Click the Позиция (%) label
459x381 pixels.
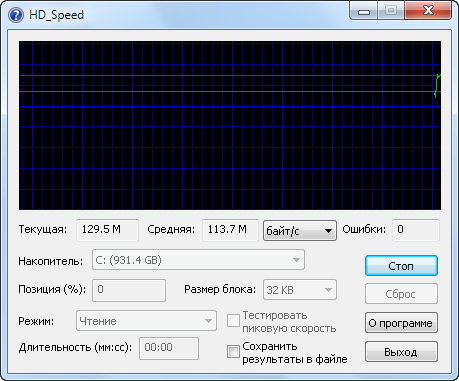[x=52, y=289]
